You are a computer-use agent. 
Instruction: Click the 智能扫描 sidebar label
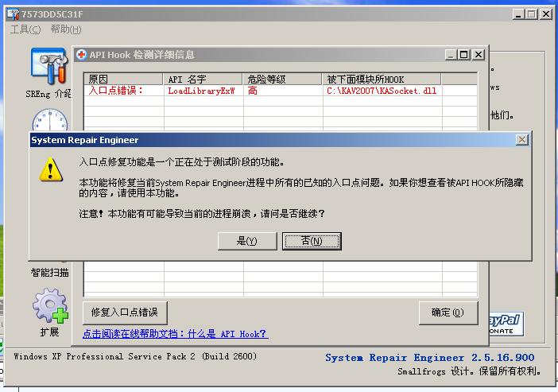pyautogui.click(x=50, y=273)
